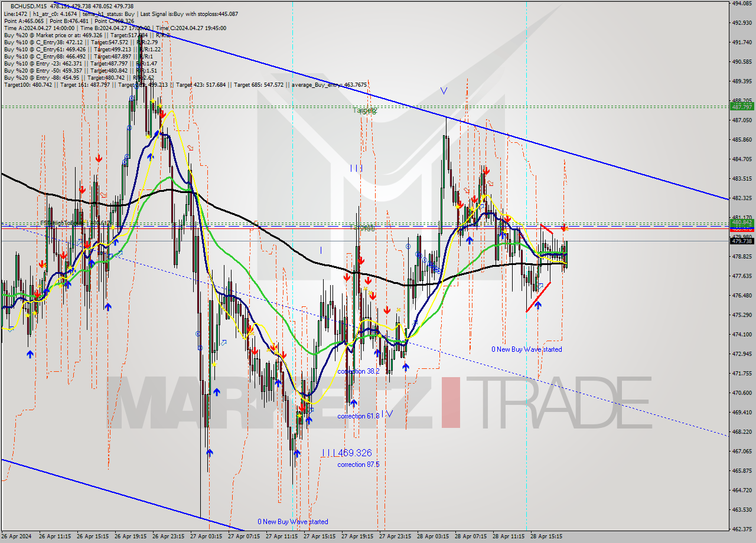Viewport: 756px width, 543px height.
Task: Click New Buy Wave started label near 28 Apr
Action: point(526,349)
